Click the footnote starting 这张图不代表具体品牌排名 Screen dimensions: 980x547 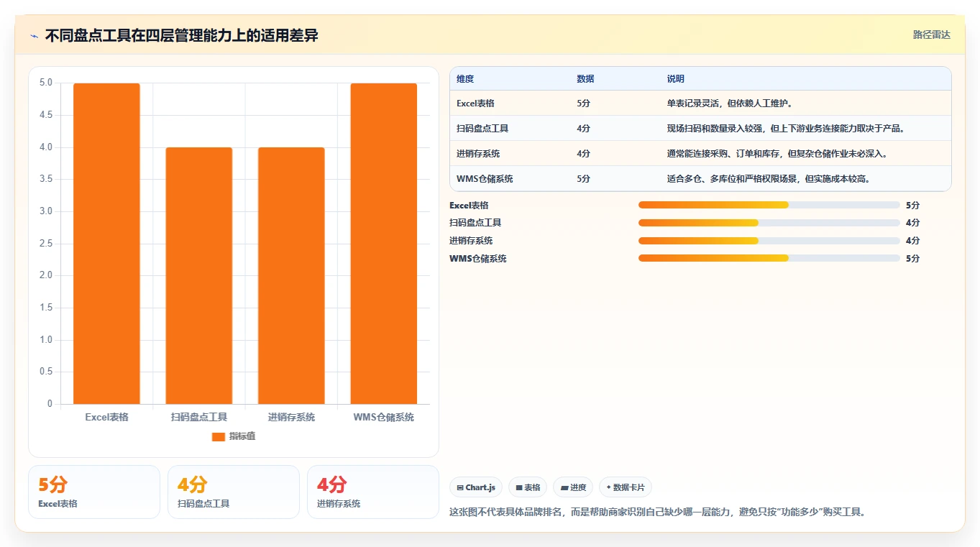click(659, 512)
